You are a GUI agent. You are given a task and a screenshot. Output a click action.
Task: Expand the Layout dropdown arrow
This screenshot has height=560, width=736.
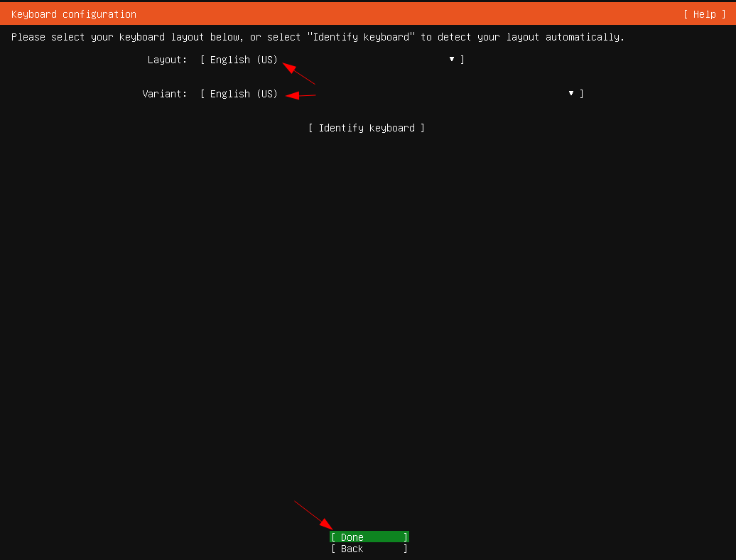452,59
